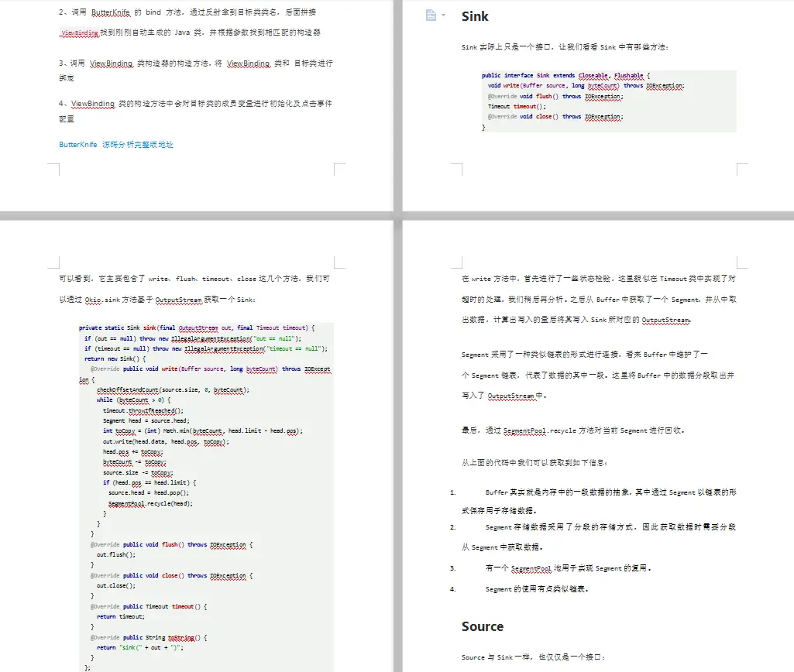This screenshot has width=794, height=672.
Task: Click the sentence "最后，通过 SegmentPool.recycle 方法"
Action: [572, 430]
